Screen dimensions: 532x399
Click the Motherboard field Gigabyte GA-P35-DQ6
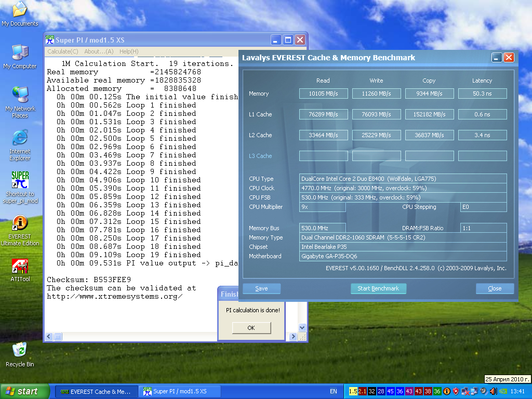tap(403, 256)
